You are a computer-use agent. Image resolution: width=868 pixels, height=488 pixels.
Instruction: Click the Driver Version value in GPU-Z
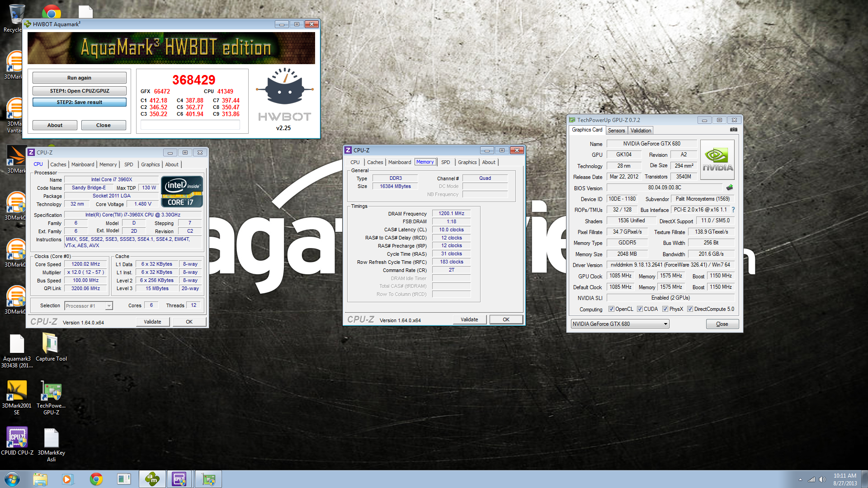click(x=670, y=265)
